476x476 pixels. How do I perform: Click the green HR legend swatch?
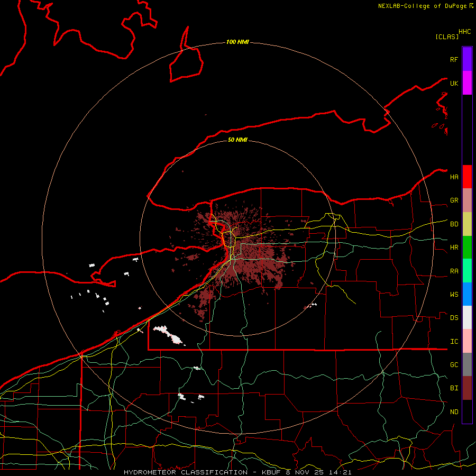[x=467, y=248]
